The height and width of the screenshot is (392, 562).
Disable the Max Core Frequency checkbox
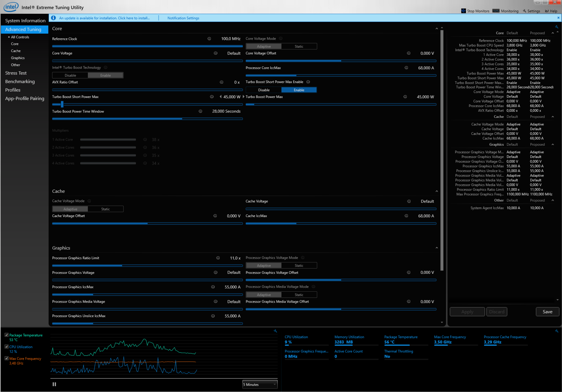click(x=7, y=358)
